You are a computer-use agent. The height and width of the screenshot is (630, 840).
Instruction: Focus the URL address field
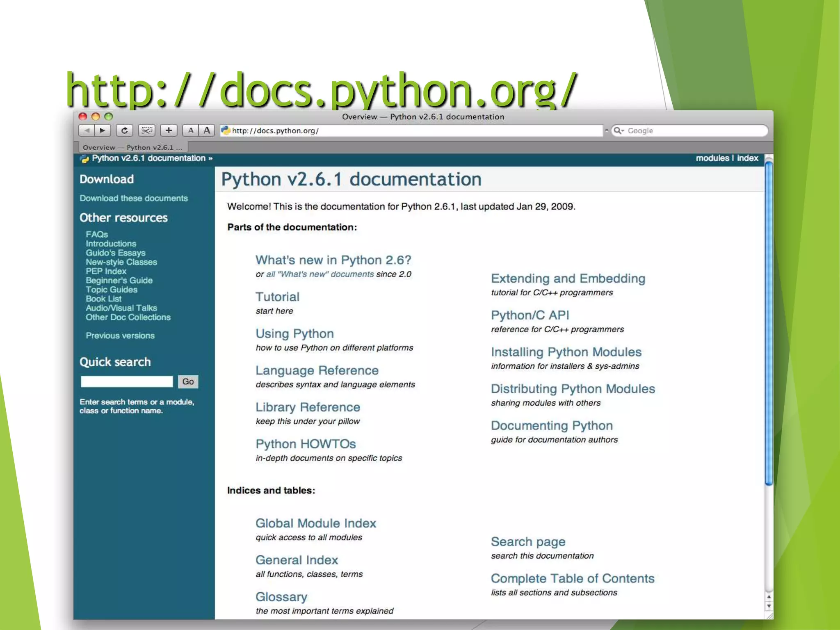point(411,130)
